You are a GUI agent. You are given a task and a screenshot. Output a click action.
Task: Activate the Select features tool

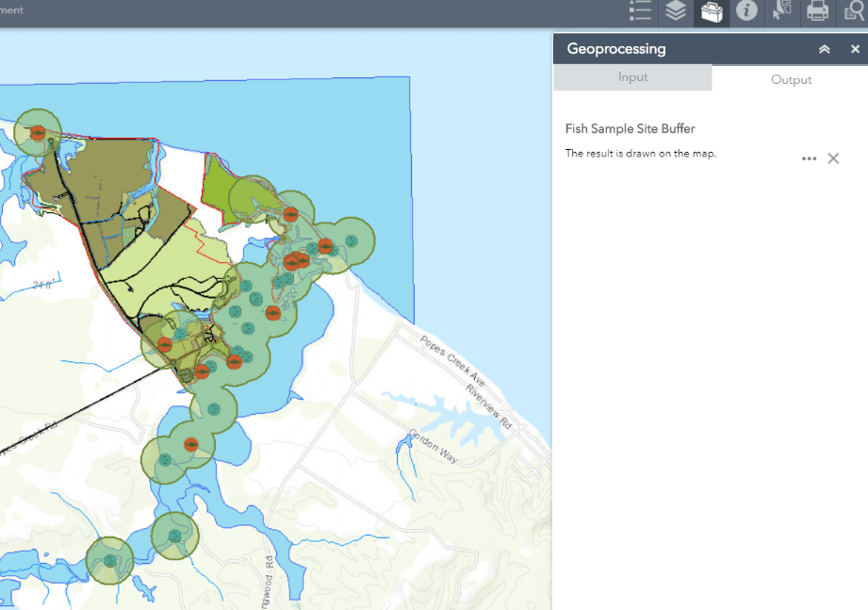pos(782,11)
